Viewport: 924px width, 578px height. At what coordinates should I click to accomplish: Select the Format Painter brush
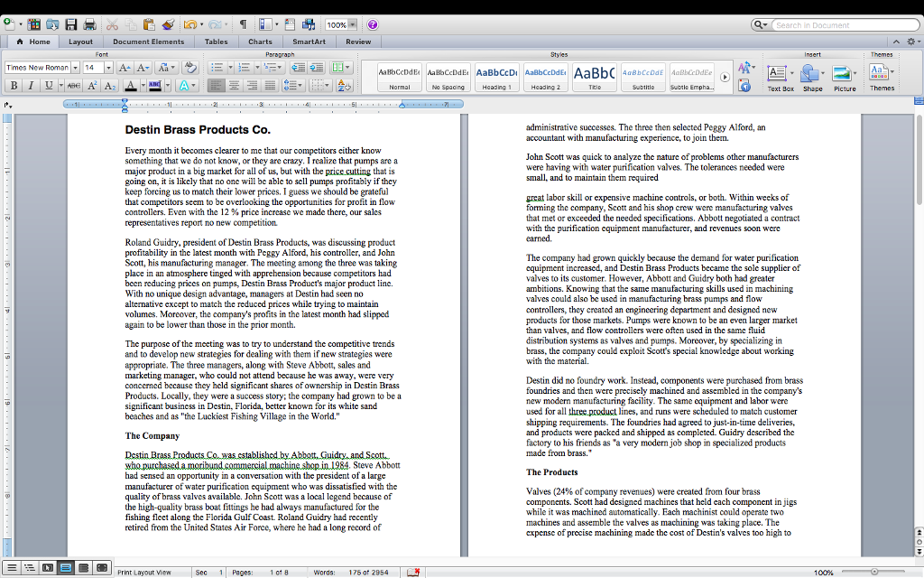click(x=168, y=24)
